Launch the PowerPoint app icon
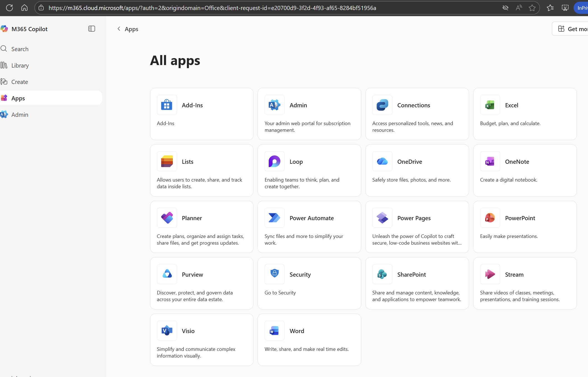This screenshot has height=377, width=588. 490,218
